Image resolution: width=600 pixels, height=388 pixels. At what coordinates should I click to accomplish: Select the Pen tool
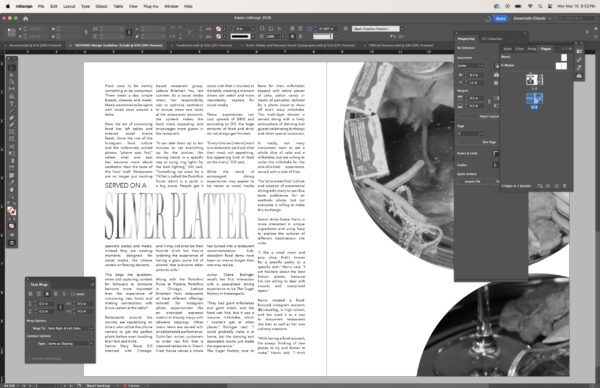[12, 118]
